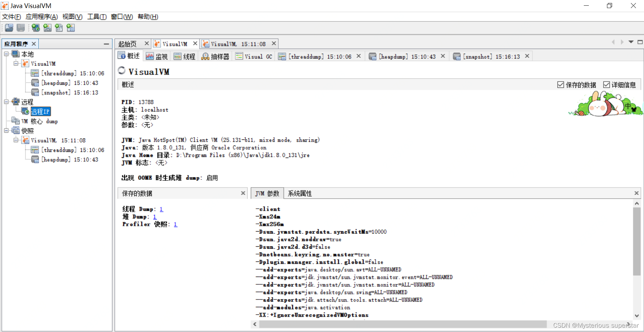Select the VisualVM, 15:11:08 snapshot icon in tree

[x=25, y=140]
